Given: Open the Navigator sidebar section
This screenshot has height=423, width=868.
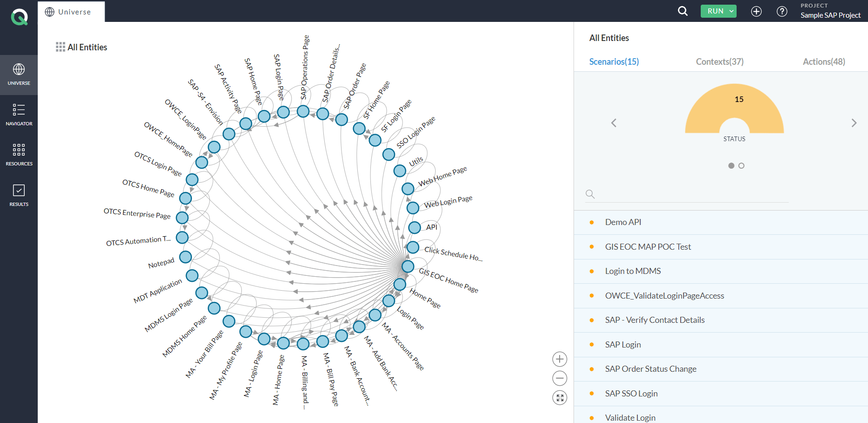Looking at the screenshot, I should (x=19, y=115).
